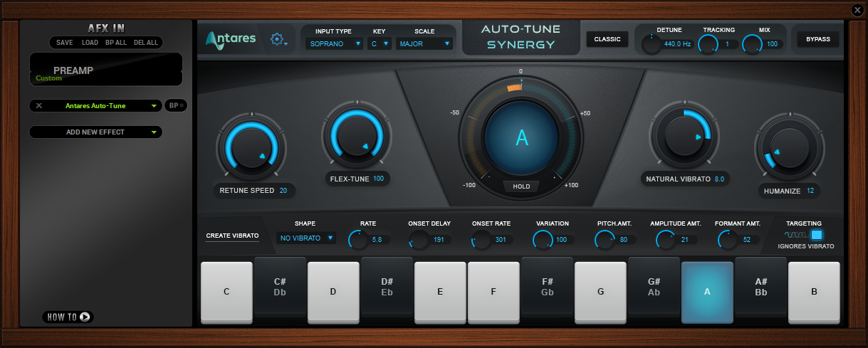Toggle the HOLD button under pitch display
The image size is (868, 348).
pyautogui.click(x=521, y=186)
